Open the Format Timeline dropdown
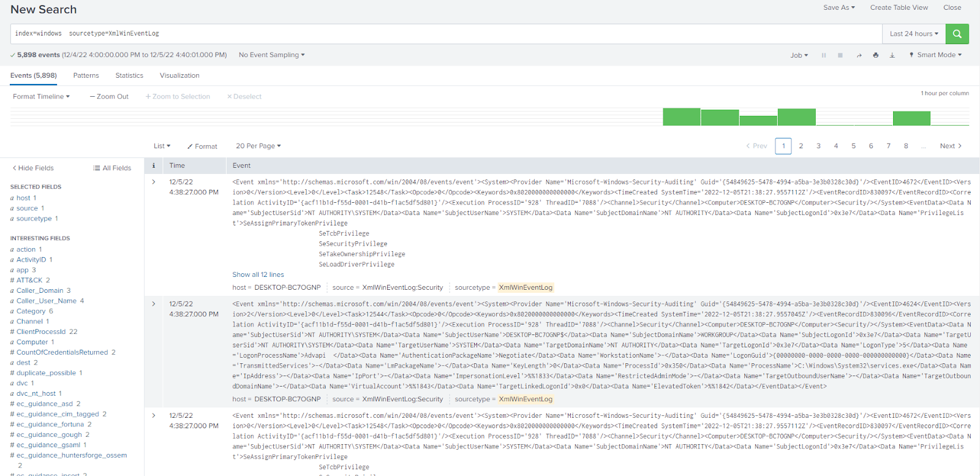Viewport: 980px width, 476px height. 41,96
